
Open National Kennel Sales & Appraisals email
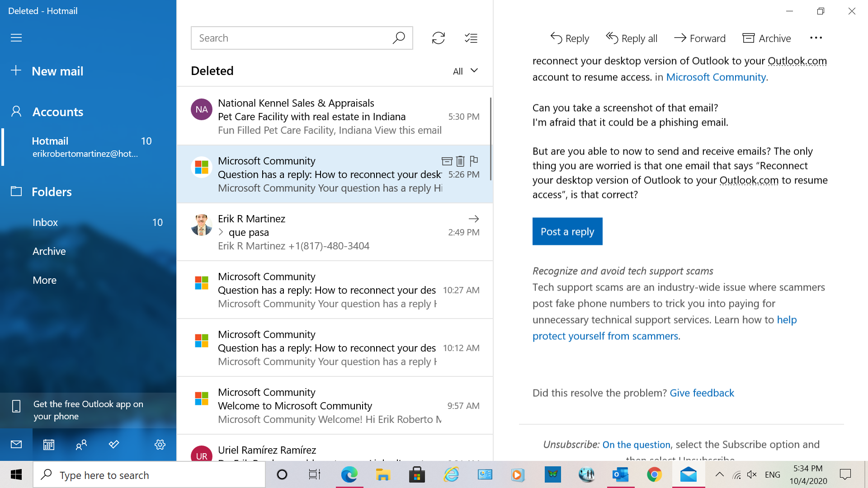pyautogui.click(x=335, y=116)
